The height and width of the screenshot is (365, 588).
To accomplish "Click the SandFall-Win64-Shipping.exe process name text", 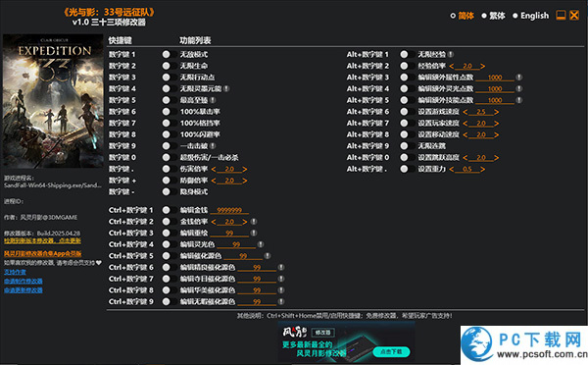I will pyautogui.click(x=53, y=185).
